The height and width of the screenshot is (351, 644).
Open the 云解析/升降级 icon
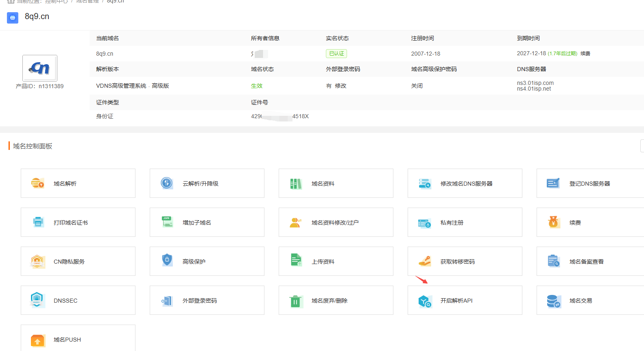[x=167, y=183]
